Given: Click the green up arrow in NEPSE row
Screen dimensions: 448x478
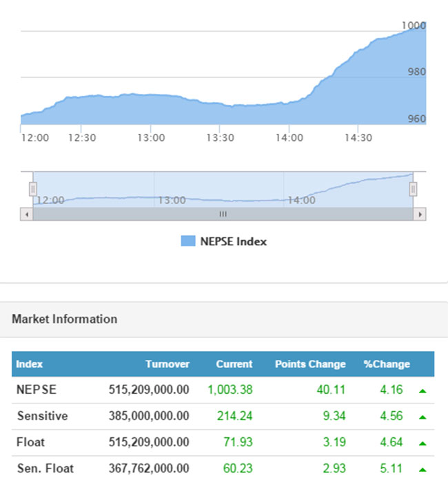Looking at the screenshot, I should pyautogui.click(x=422, y=391).
